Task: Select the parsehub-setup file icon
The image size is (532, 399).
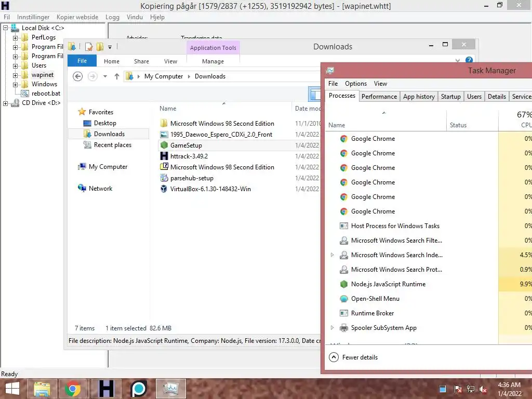Action: [164, 178]
